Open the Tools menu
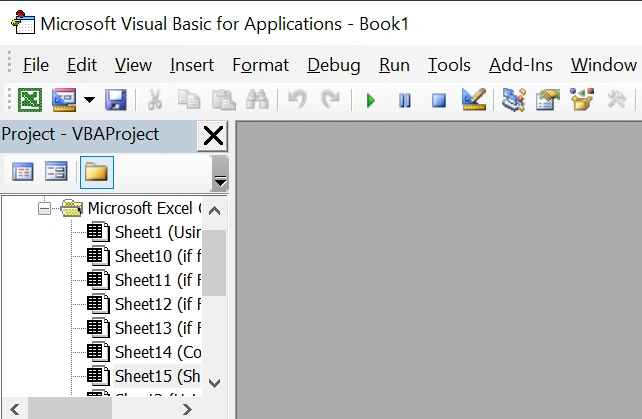This screenshot has height=419, width=642. click(x=449, y=65)
